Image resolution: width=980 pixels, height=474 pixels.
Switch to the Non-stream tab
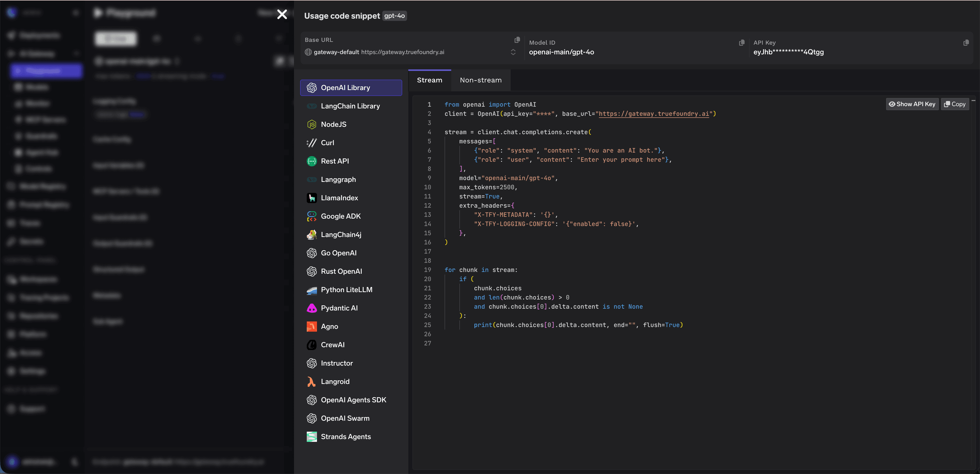click(x=481, y=80)
